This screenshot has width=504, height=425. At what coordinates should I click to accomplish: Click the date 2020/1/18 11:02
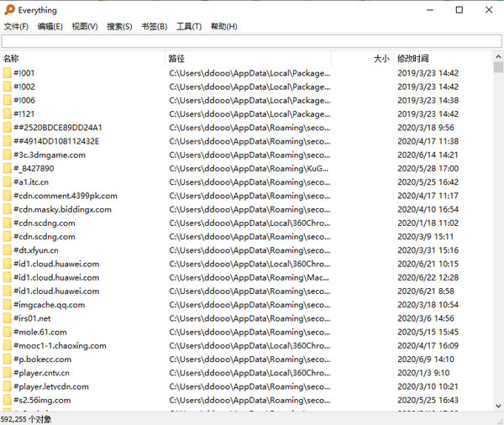(x=428, y=223)
